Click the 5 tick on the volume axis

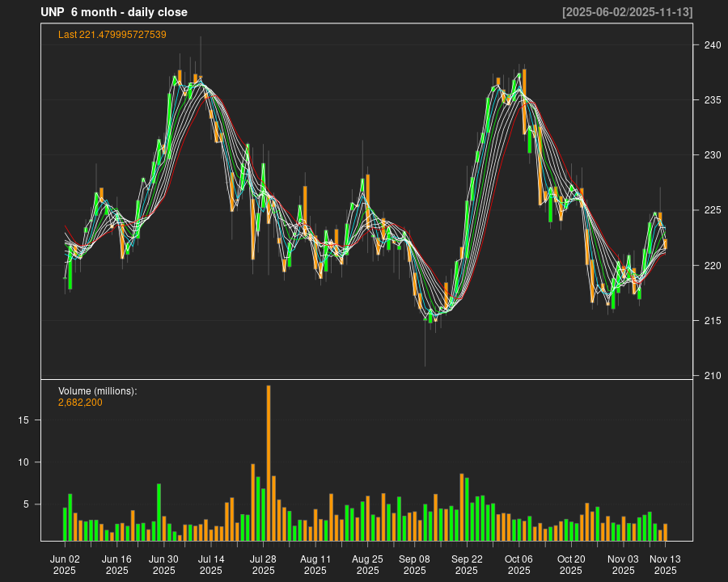click(x=28, y=504)
